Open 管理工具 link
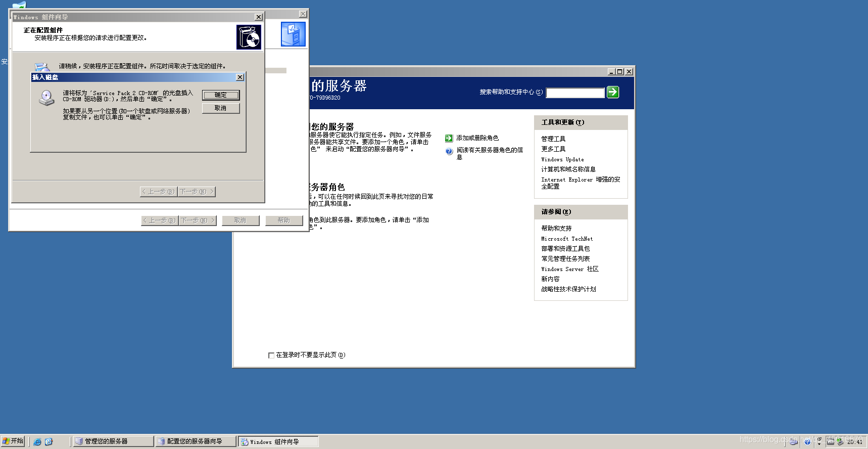The width and height of the screenshot is (868, 449). click(x=553, y=139)
